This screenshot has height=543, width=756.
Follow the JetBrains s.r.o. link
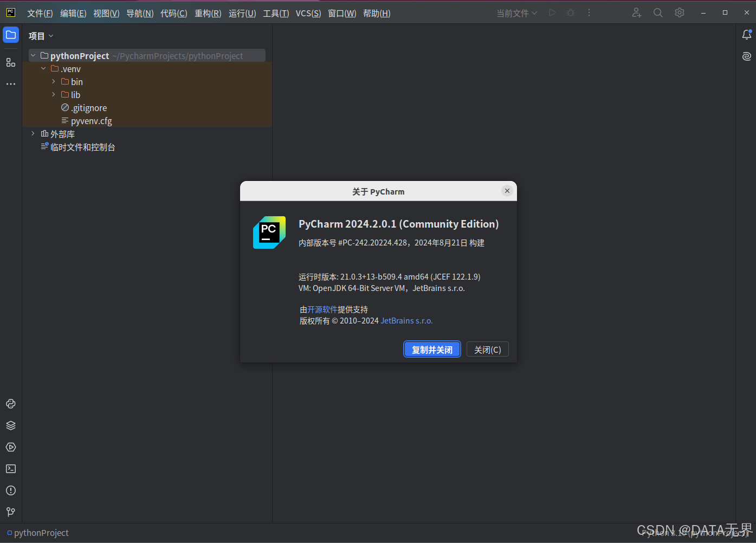pos(406,321)
